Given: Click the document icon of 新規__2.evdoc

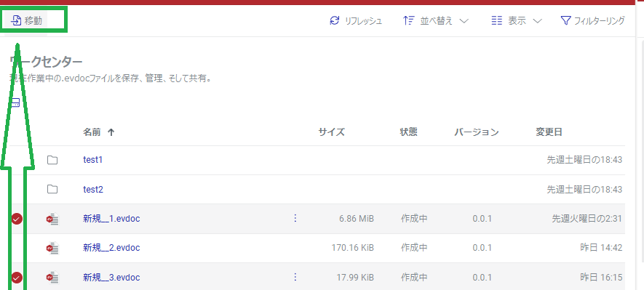Looking at the screenshot, I should tap(52, 249).
